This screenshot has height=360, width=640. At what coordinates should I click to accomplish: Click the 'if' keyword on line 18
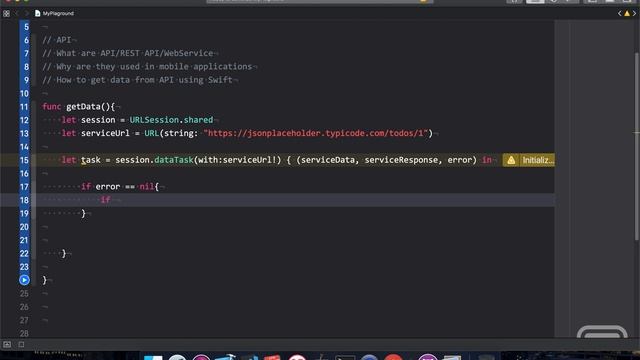pyautogui.click(x=105, y=200)
